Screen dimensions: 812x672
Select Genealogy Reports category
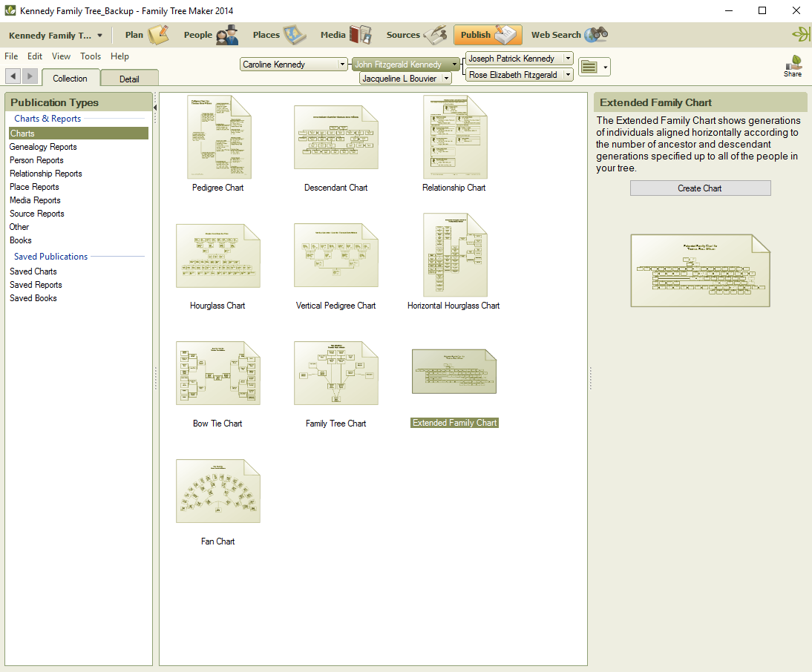coord(43,147)
